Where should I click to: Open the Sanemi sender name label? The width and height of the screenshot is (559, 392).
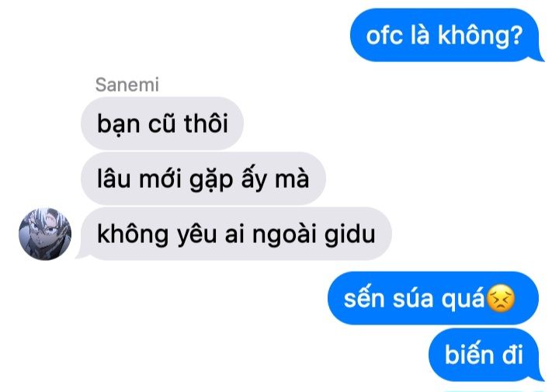point(127,85)
